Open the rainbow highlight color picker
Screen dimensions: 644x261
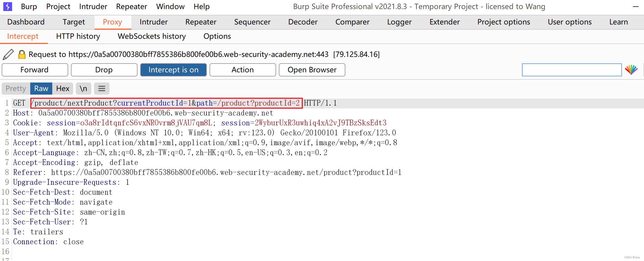(x=631, y=70)
